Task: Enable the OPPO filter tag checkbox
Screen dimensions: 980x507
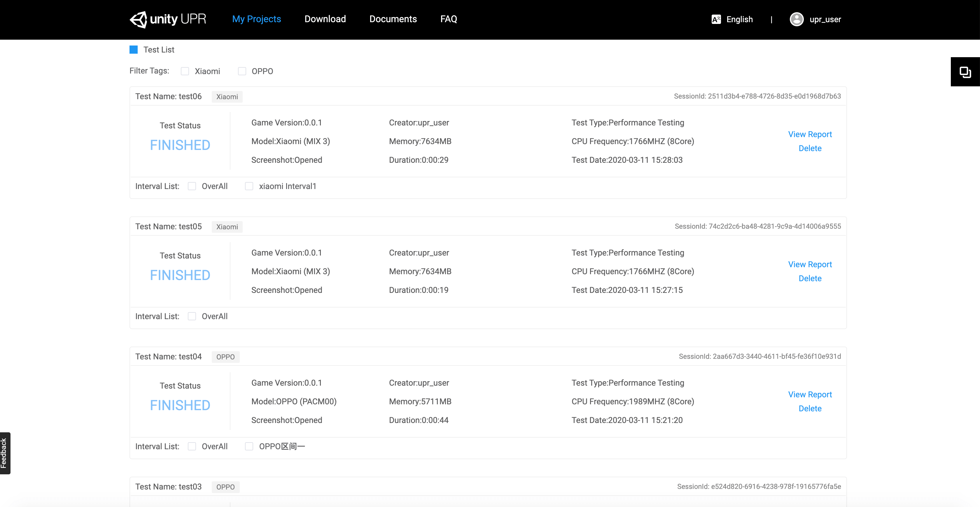Action: (x=242, y=71)
